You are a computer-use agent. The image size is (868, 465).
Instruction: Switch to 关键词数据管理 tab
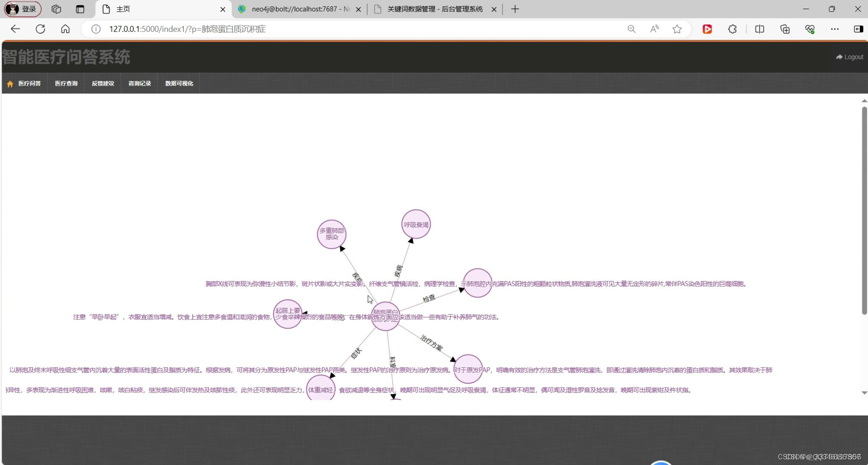coord(434,9)
